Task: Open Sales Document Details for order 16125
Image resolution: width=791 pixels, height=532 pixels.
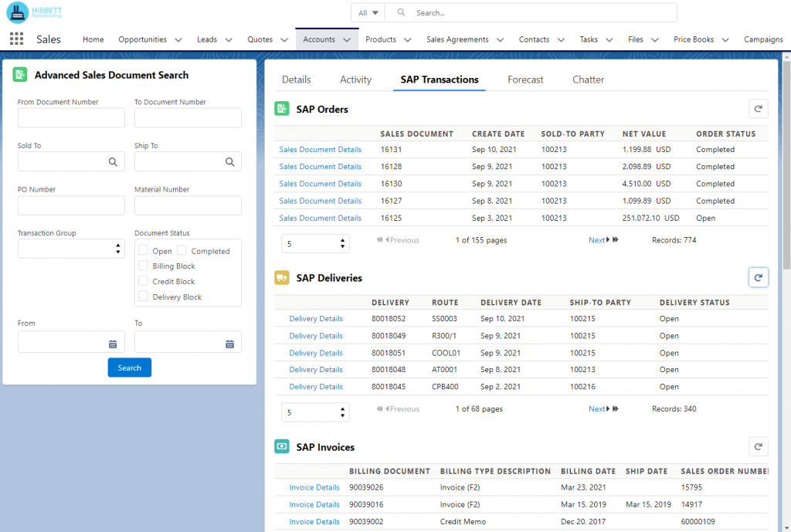Action: click(321, 218)
